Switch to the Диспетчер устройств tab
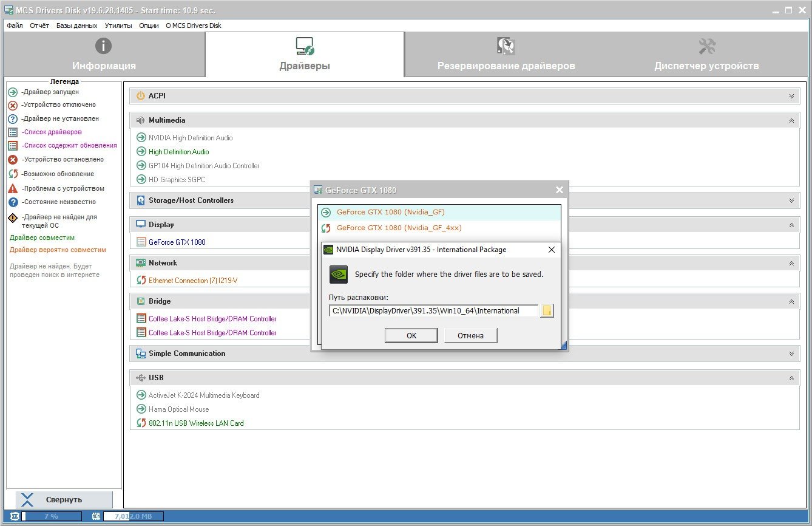The image size is (812, 526). [x=706, y=55]
